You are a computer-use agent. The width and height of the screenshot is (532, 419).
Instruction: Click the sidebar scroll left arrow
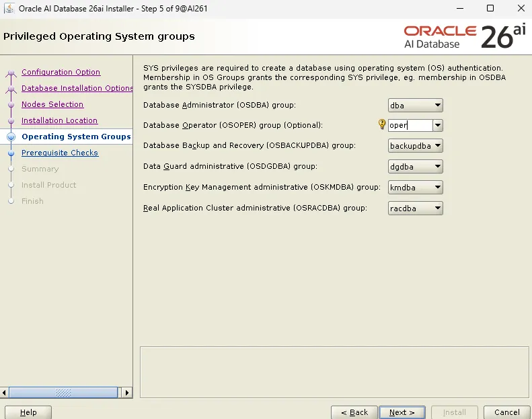point(4,393)
